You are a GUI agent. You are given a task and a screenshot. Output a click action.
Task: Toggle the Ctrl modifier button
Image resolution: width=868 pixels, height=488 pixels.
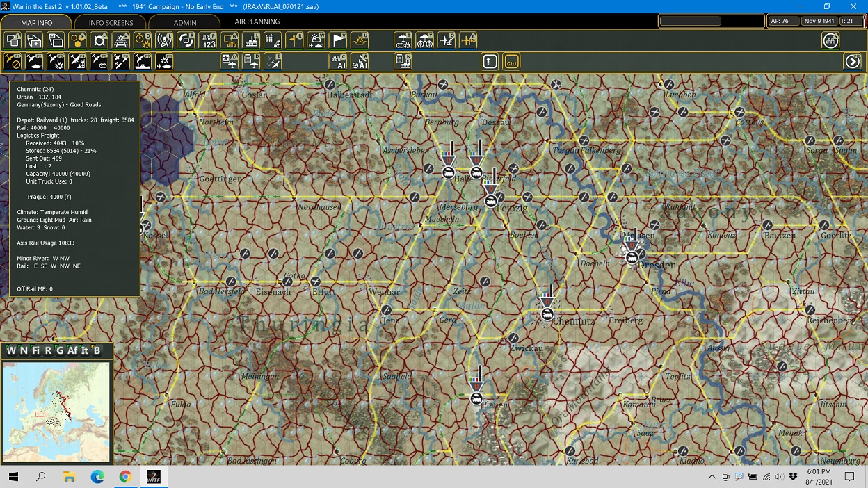point(513,61)
